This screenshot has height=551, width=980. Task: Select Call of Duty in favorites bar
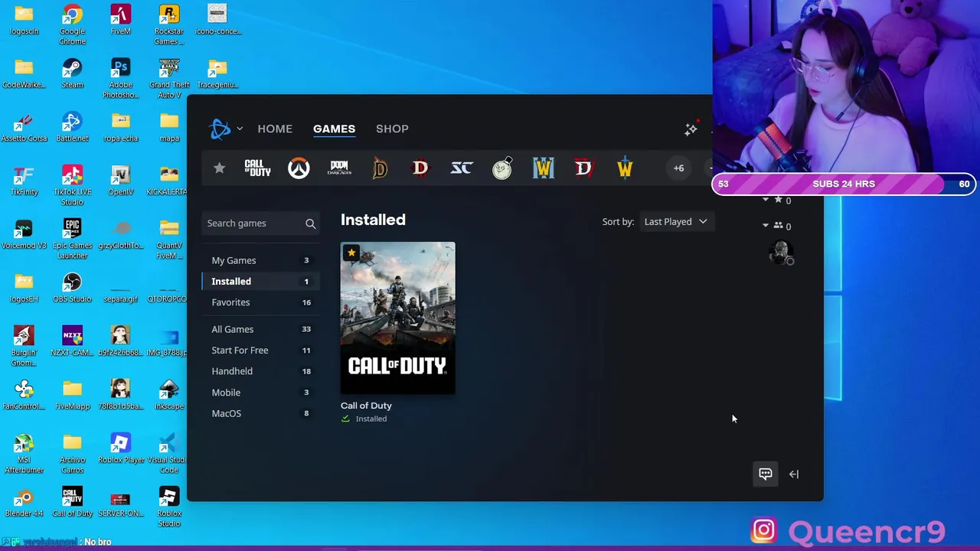coord(257,168)
